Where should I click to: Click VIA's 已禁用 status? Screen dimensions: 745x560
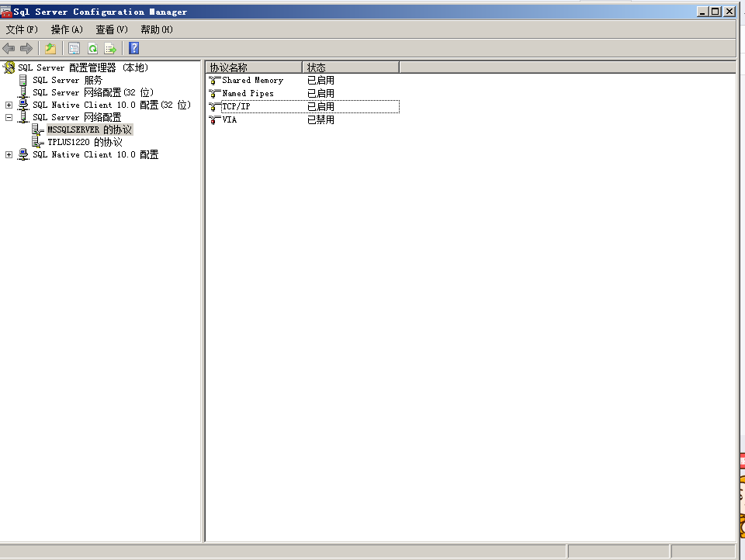pos(321,119)
